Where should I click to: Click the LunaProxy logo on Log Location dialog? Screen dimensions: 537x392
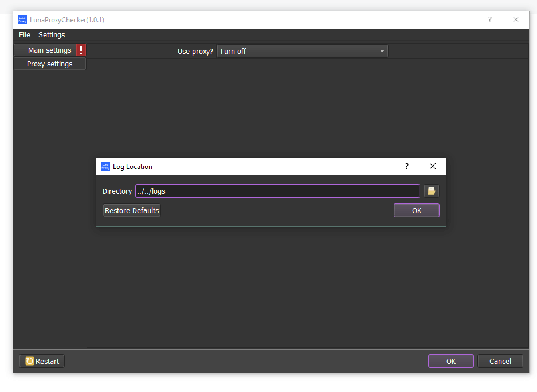pyautogui.click(x=105, y=166)
